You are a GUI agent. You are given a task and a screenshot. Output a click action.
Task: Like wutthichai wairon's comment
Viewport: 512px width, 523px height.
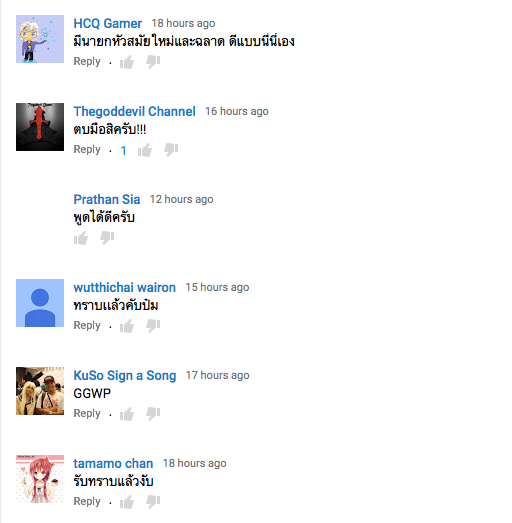click(x=127, y=326)
